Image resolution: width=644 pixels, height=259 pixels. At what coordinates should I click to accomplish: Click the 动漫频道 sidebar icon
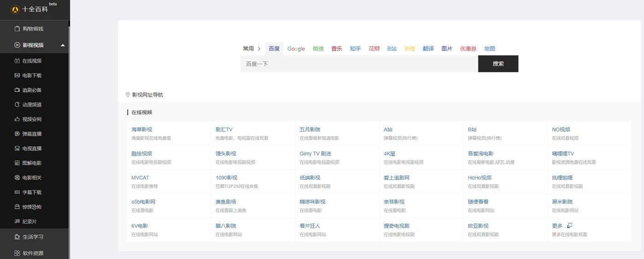[17, 105]
